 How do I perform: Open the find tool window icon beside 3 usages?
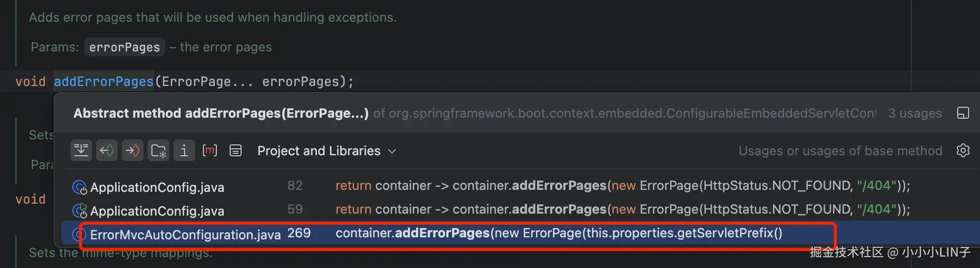963,113
